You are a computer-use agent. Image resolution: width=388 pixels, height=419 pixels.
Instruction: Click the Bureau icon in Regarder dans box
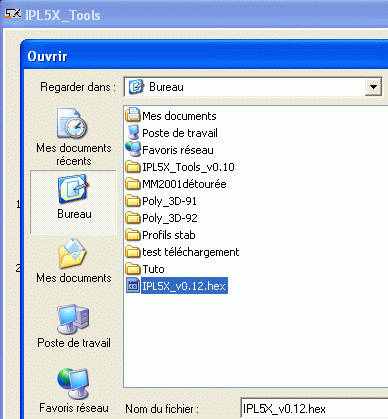(136, 87)
